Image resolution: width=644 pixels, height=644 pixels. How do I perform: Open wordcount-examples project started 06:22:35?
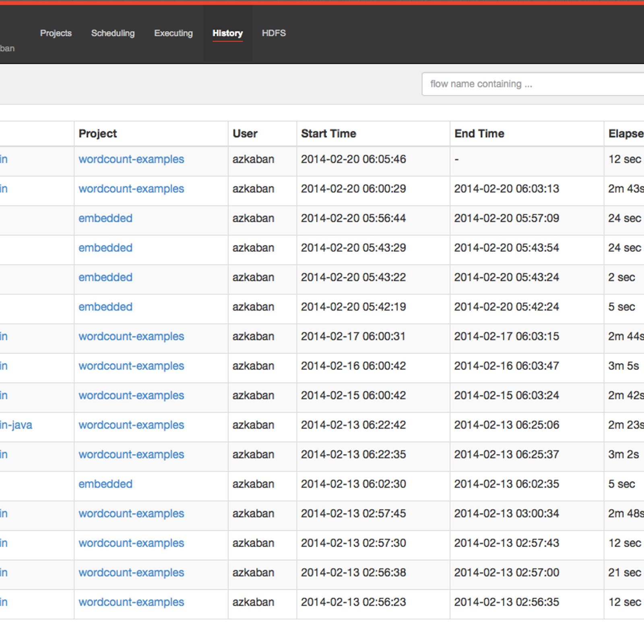pyautogui.click(x=131, y=454)
